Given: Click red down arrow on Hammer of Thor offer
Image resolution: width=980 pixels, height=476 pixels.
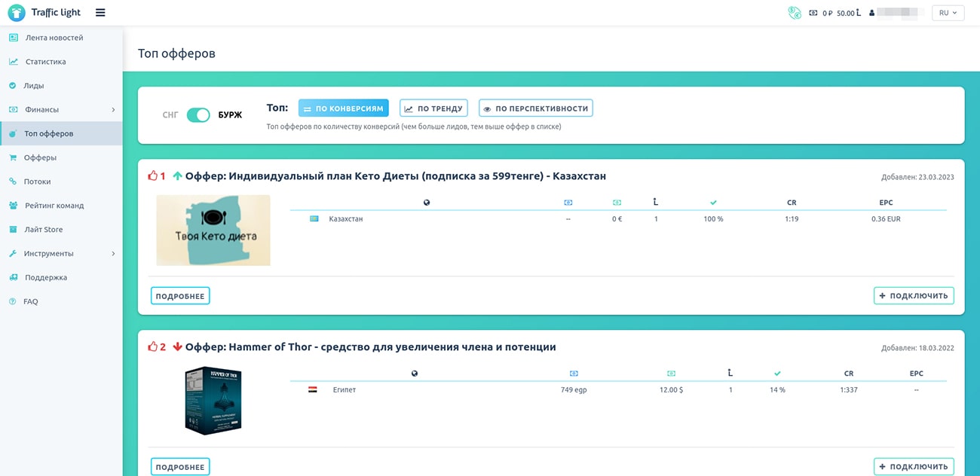Looking at the screenshot, I should (x=177, y=346).
